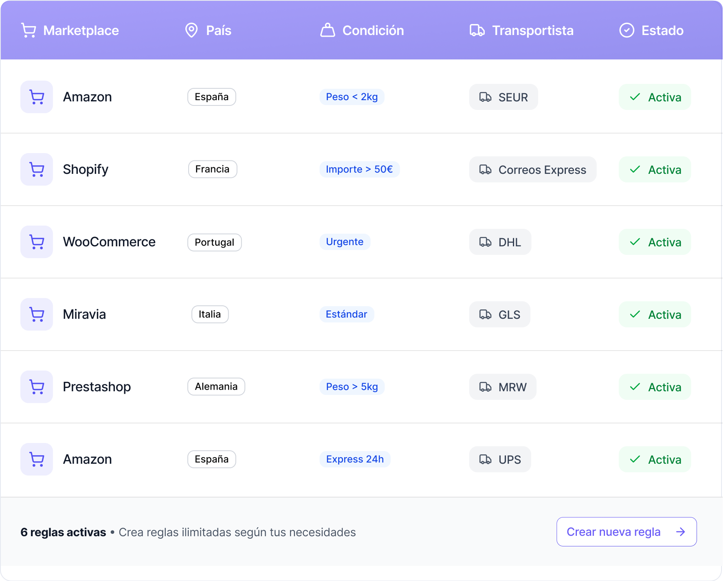
Task: Click the green checkmark in the SEUR row status
Action: click(635, 97)
